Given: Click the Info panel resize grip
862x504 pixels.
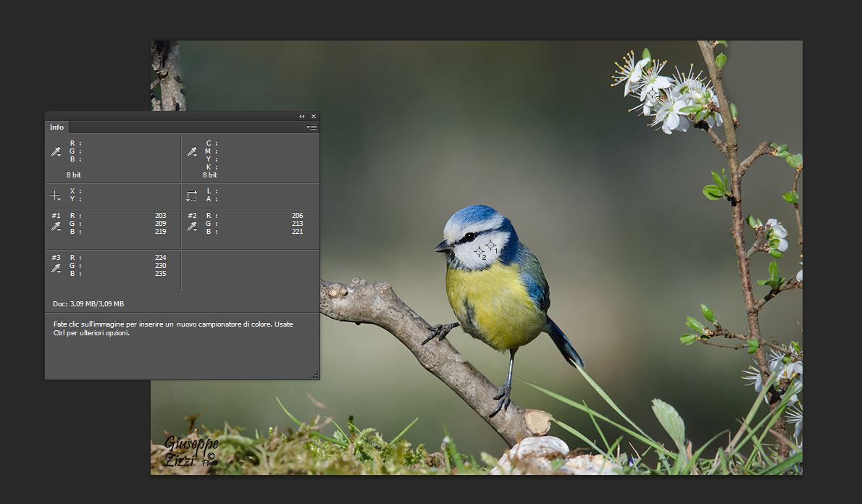Looking at the screenshot, I should pos(315,375).
